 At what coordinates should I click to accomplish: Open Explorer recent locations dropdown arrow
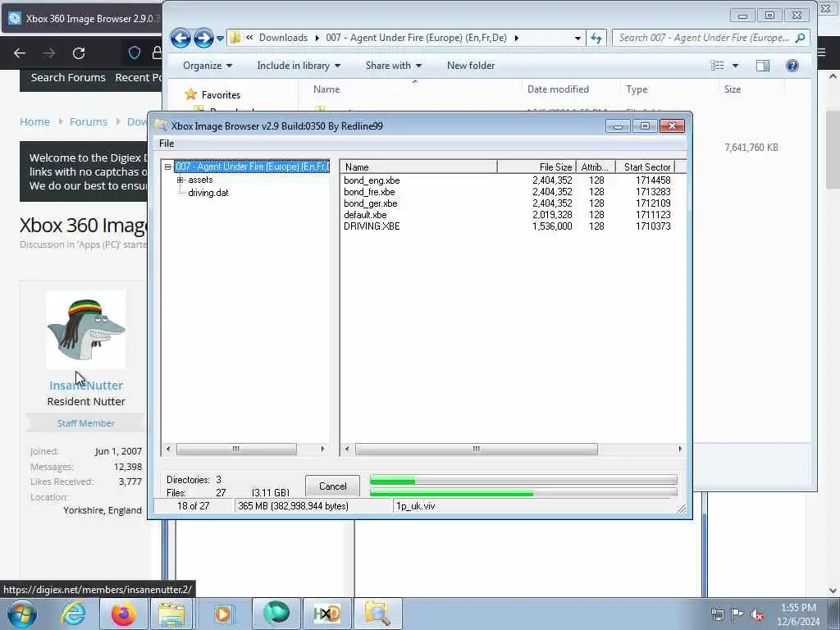[x=220, y=39]
